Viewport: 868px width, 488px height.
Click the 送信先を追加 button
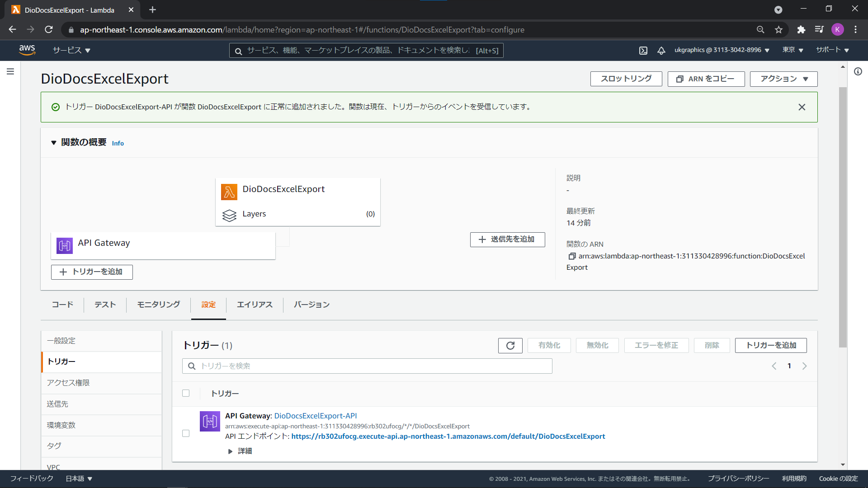(508, 239)
